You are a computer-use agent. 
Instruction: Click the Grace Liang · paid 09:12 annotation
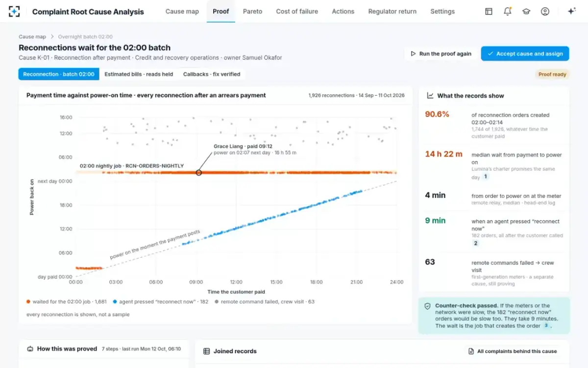pyautogui.click(x=243, y=146)
